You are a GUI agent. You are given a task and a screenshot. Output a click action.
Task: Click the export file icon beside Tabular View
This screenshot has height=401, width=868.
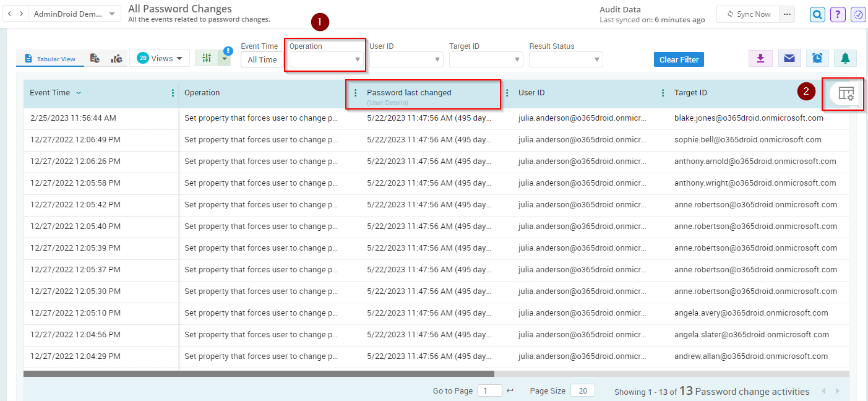coord(96,58)
